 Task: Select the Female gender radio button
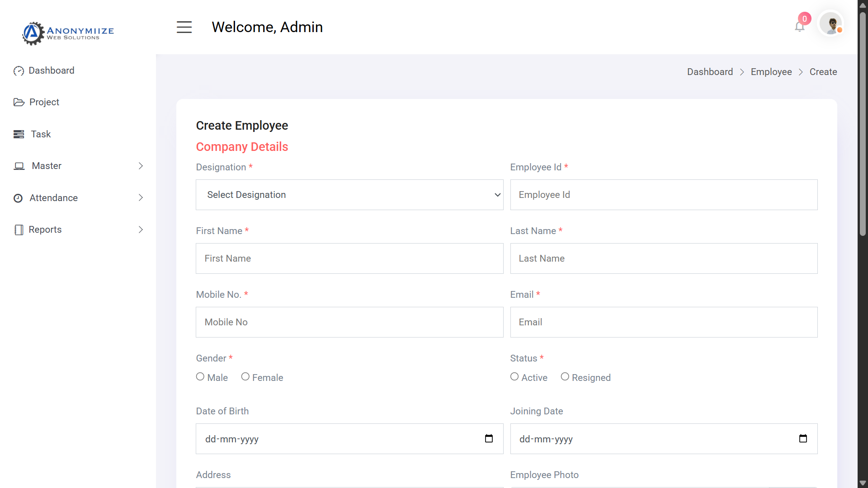(245, 377)
